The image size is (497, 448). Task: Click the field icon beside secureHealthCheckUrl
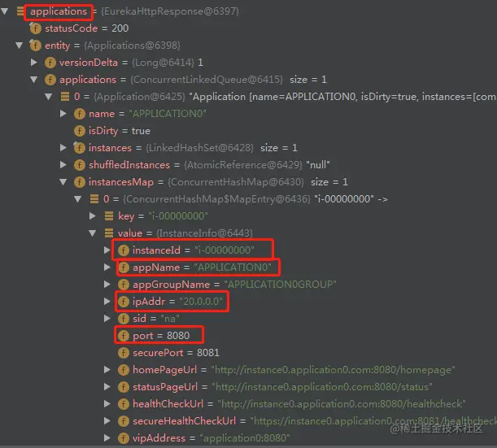point(124,421)
